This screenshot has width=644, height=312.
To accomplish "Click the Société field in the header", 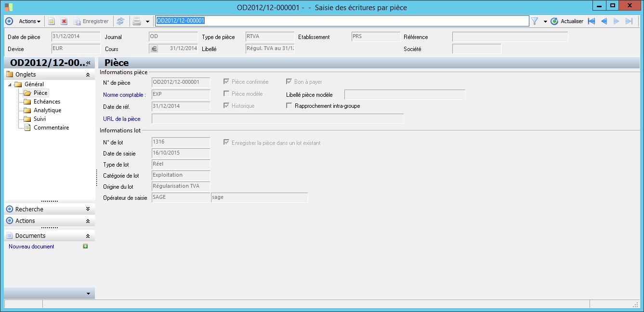I will (476, 49).
